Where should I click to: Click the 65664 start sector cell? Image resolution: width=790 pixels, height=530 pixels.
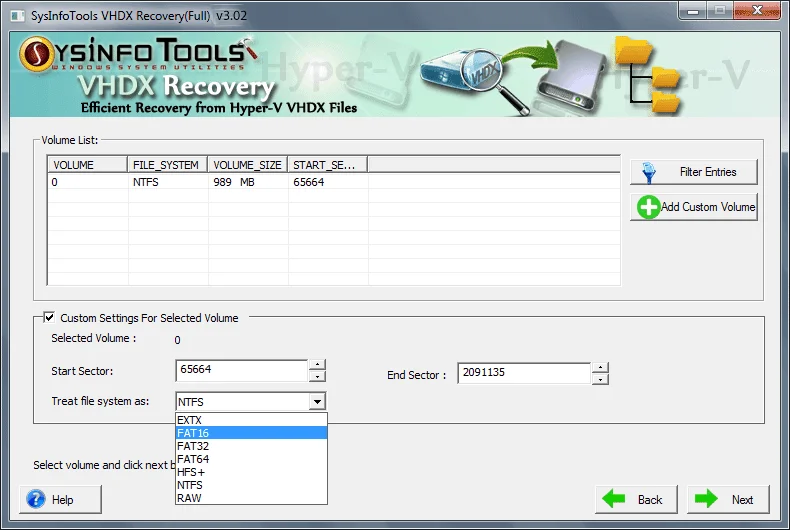tap(308, 182)
